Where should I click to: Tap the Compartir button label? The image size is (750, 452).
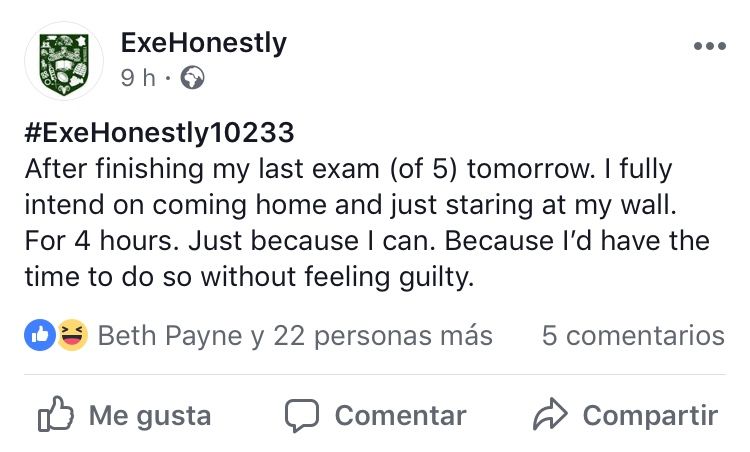(x=650, y=415)
